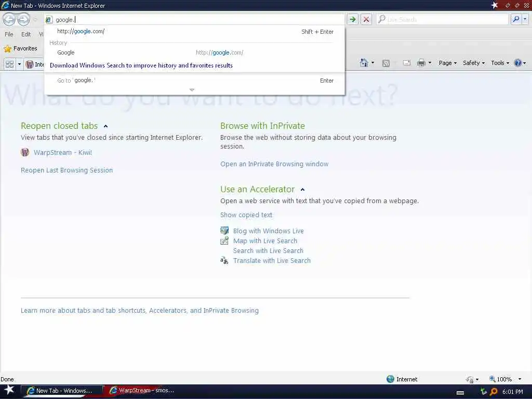Click Search with Live Search link
Viewport: 532px width, 399px height.
tap(268, 251)
